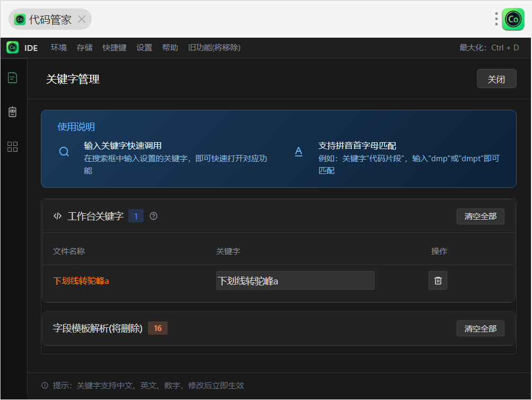Click the 下划线转驼峰a keyword input field
The image size is (532, 400).
pyautogui.click(x=295, y=281)
